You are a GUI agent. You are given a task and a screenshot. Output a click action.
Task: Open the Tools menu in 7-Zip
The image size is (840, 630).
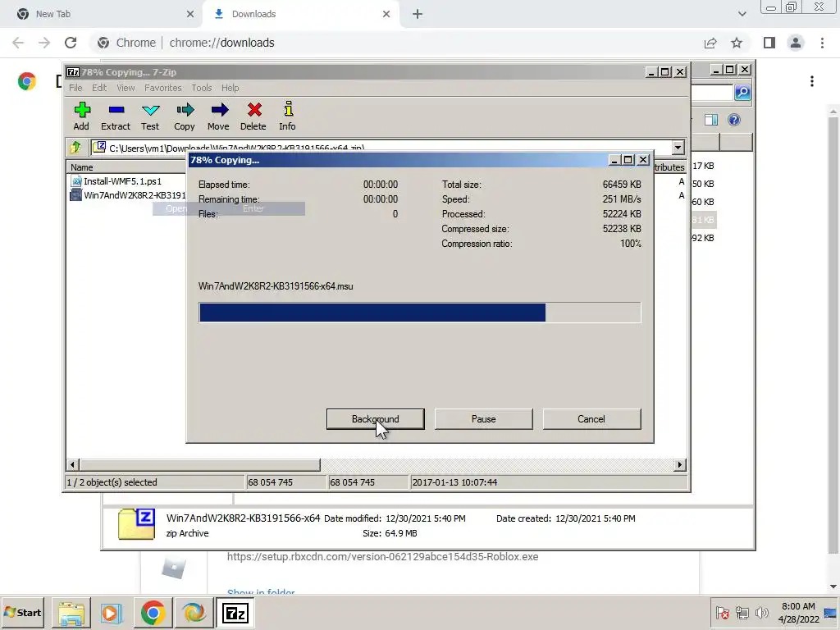202,88
